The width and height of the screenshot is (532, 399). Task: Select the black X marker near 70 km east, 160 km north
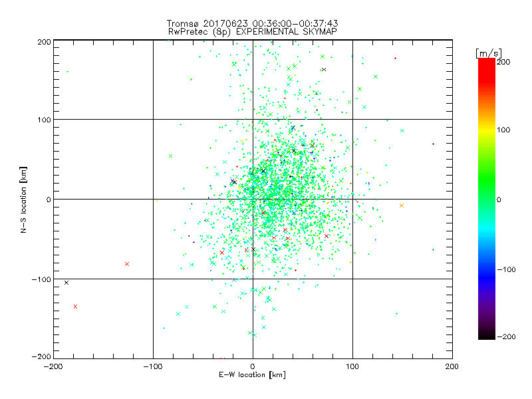tap(324, 70)
